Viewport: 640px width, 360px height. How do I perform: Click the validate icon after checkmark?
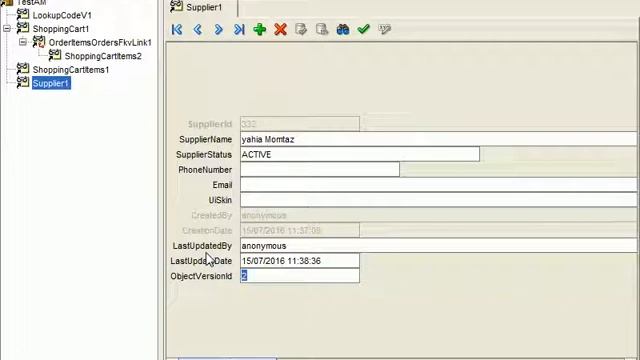tap(384, 29)
